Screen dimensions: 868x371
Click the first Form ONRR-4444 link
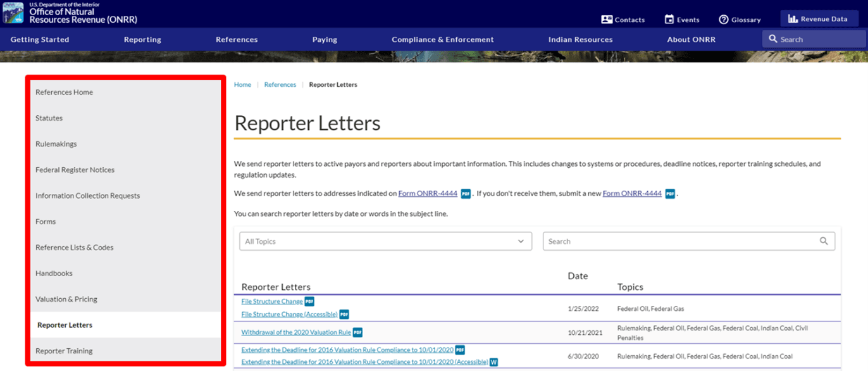click(x=428, y=194)
